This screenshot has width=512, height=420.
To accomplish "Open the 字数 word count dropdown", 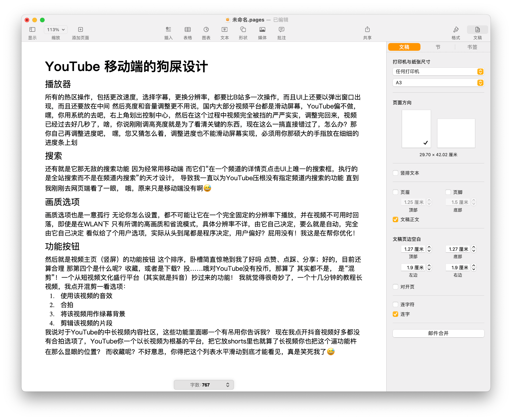I will [227, 385].
